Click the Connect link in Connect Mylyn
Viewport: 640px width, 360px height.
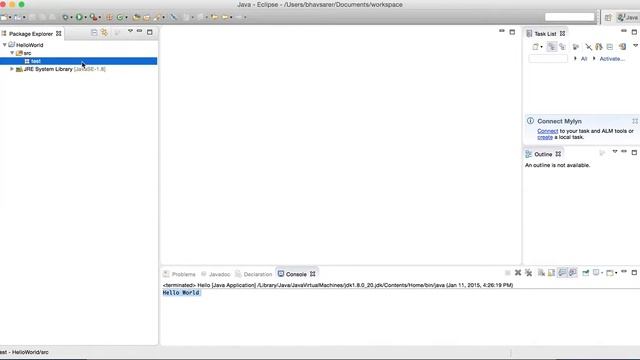point(547,131)
